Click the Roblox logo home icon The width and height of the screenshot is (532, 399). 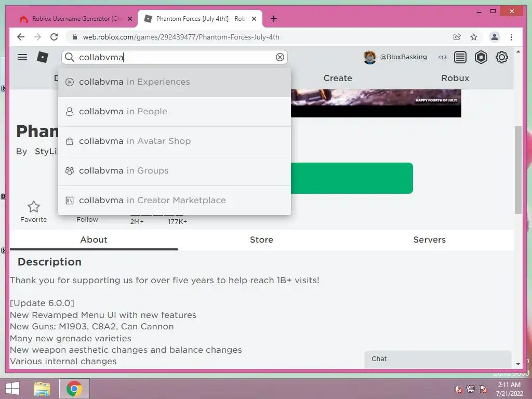43,57
